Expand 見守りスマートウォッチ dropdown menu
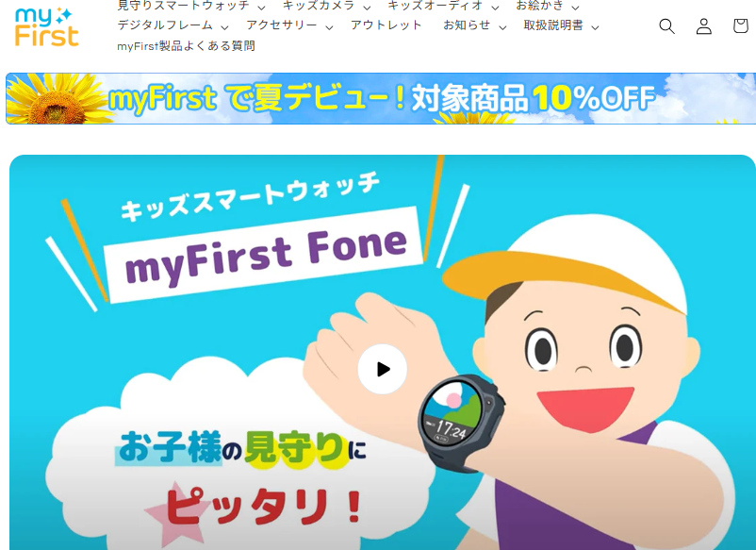This screenshot has height=550, width=756. (x=191, y=6)
